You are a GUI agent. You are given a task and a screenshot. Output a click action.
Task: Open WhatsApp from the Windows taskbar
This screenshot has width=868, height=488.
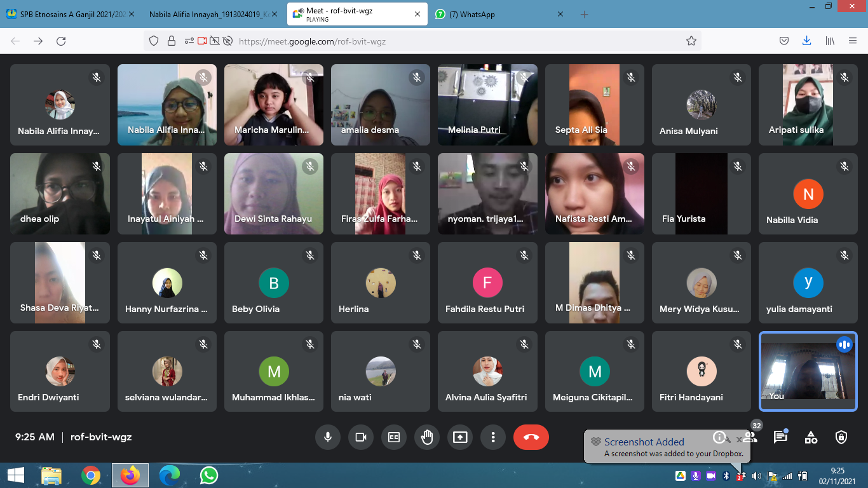208,475
